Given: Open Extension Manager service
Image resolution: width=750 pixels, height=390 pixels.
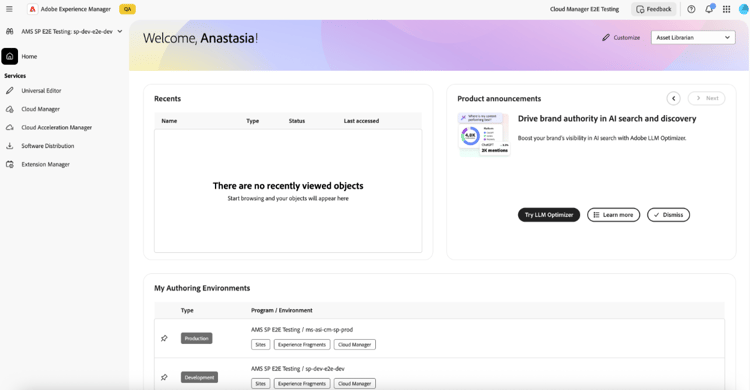Looking at the screenshot, I should point(45,165).
